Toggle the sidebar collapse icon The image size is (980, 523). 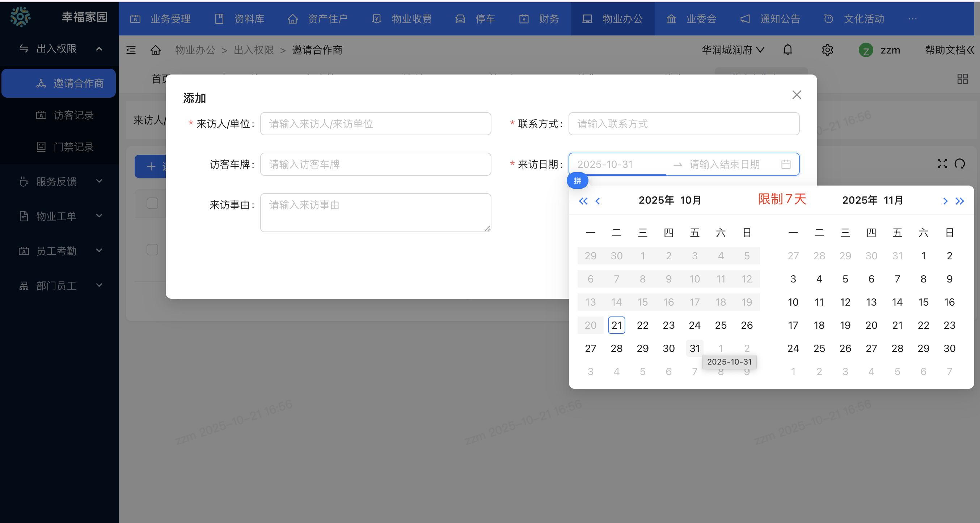pos(131,50)
